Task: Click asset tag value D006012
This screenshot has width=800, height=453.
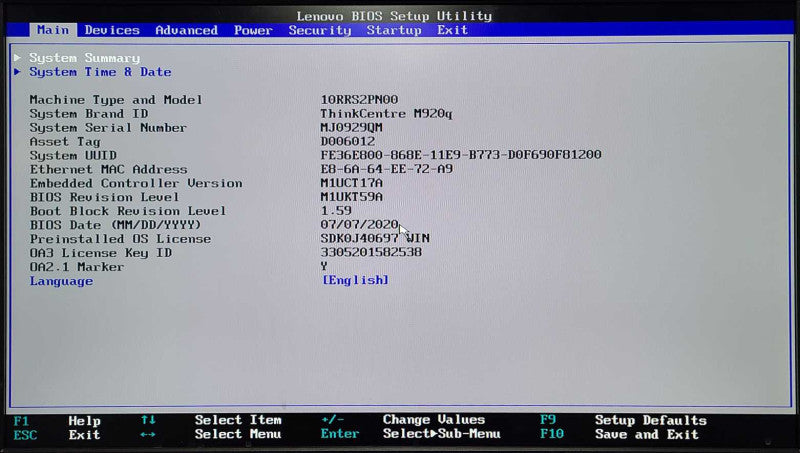Action: pyautogui.click(x=347, y=141)
